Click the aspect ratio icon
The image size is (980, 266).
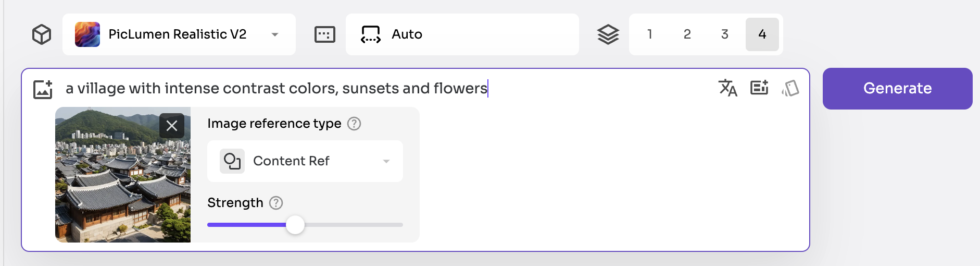click(325, 34)
